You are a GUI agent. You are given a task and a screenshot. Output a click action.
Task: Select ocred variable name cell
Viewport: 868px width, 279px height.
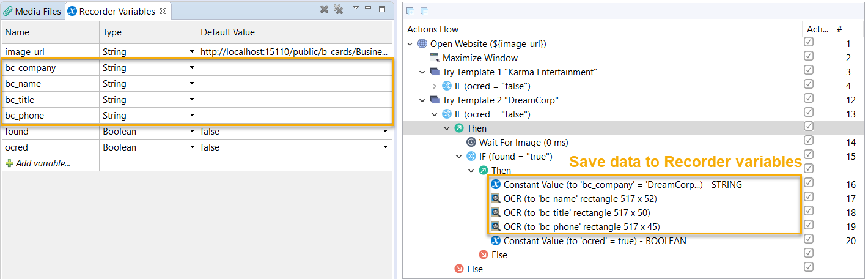point(51,147)
